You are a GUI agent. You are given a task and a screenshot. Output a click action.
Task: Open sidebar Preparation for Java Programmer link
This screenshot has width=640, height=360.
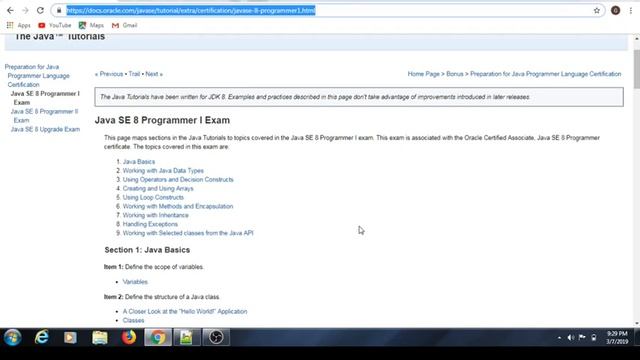[x=38, y=76]
